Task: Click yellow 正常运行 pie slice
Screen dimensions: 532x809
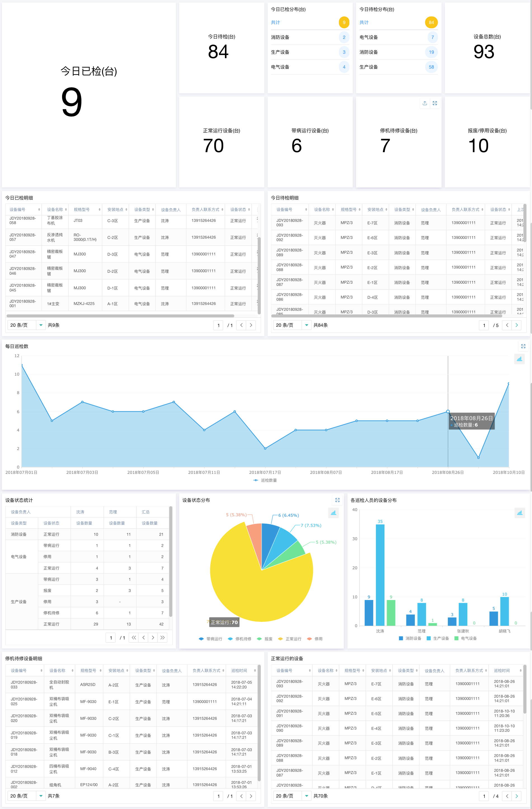Action: point(251,588)
